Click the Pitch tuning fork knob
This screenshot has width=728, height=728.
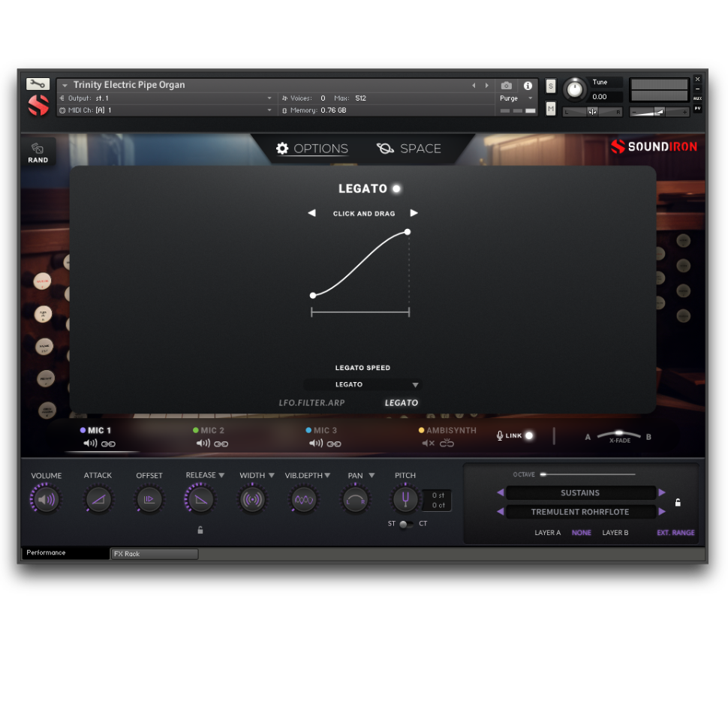[x=405, y=500]
